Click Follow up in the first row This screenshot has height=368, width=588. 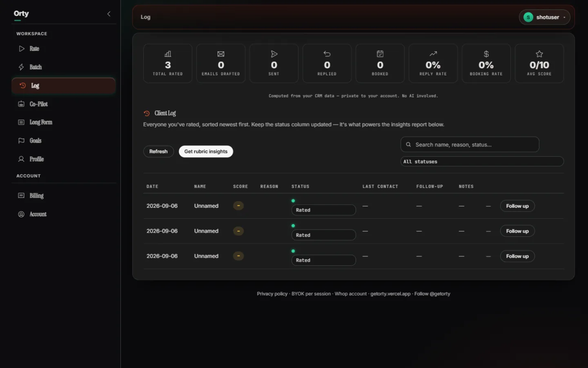click(517, 206)
